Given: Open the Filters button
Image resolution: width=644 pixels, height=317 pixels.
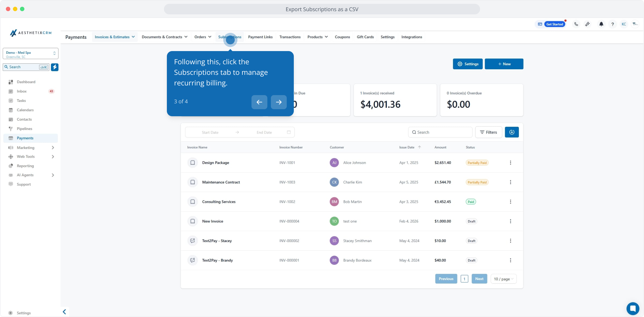Looking at the screenshot, I should [x=488, y=132].
